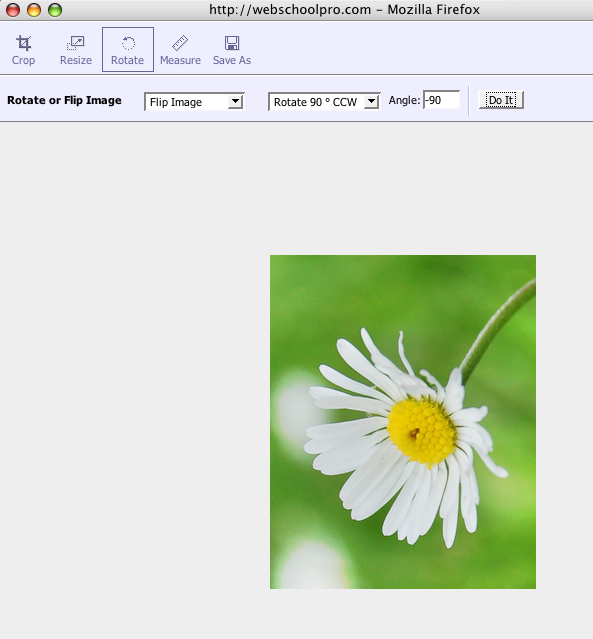Open the Resize tool
The width and height of the screenshot is (593, 639).
75,50
